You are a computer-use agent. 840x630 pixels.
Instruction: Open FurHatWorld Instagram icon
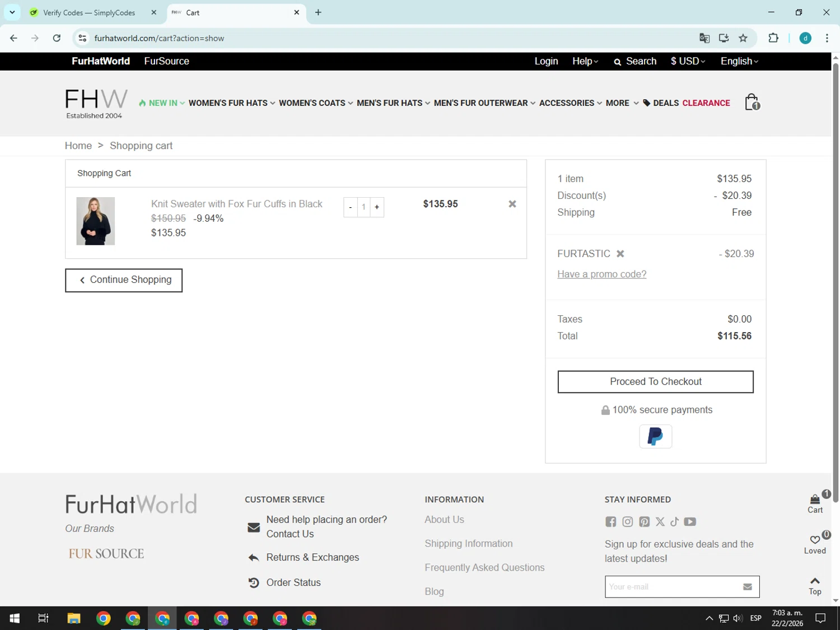click(x=627, y=522)
